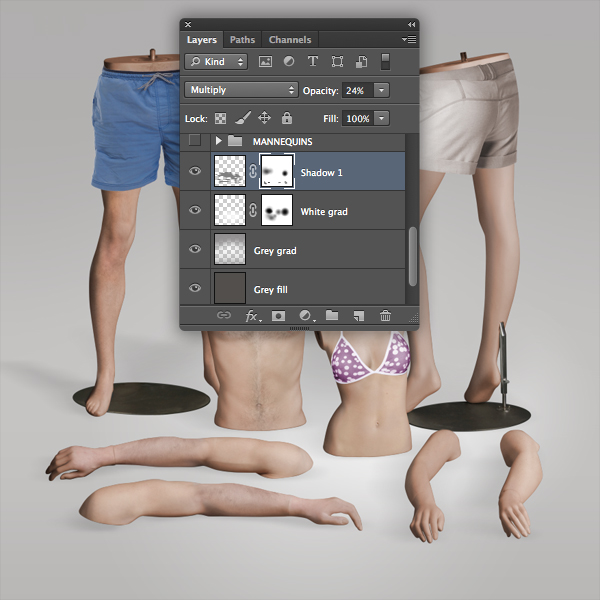Click MANNEQUINS group folder icon

pos(235,141)
